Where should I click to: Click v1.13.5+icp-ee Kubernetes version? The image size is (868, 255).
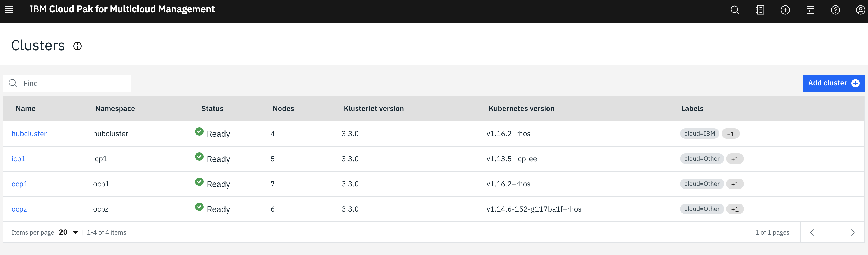(x=511, y=159)
